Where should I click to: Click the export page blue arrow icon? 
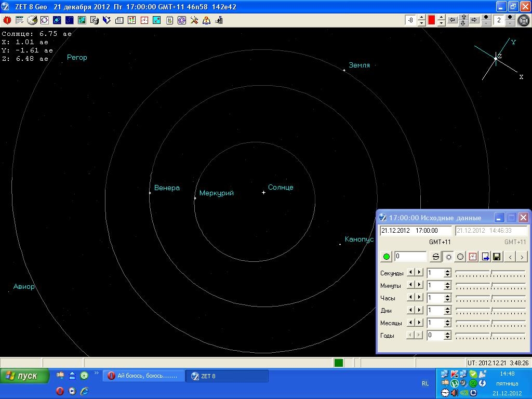pyautogui.click(x=485, y=257)
